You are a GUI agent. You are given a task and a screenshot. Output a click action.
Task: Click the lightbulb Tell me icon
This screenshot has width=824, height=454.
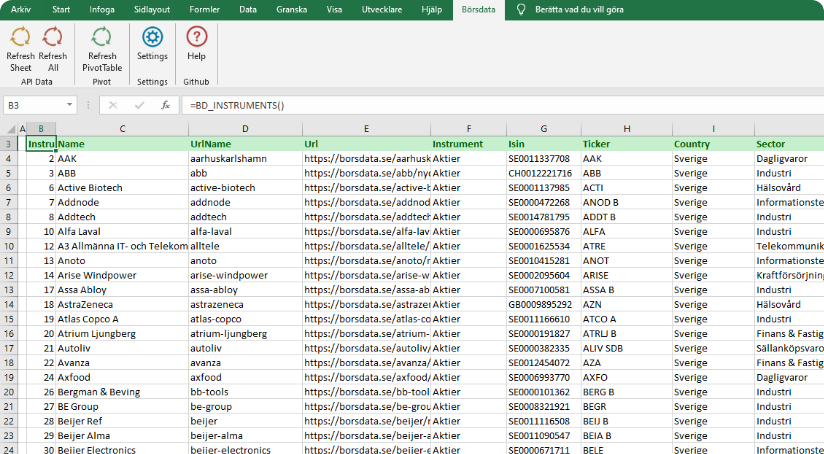521,8
